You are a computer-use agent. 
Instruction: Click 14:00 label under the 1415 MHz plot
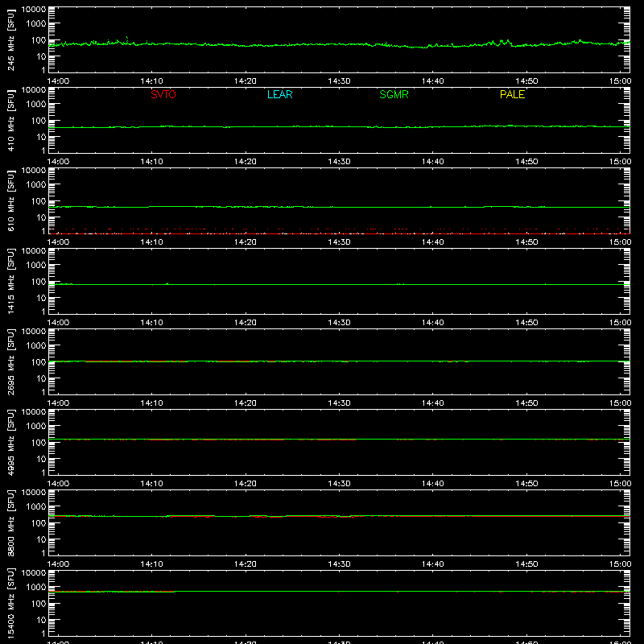[58, 323]
